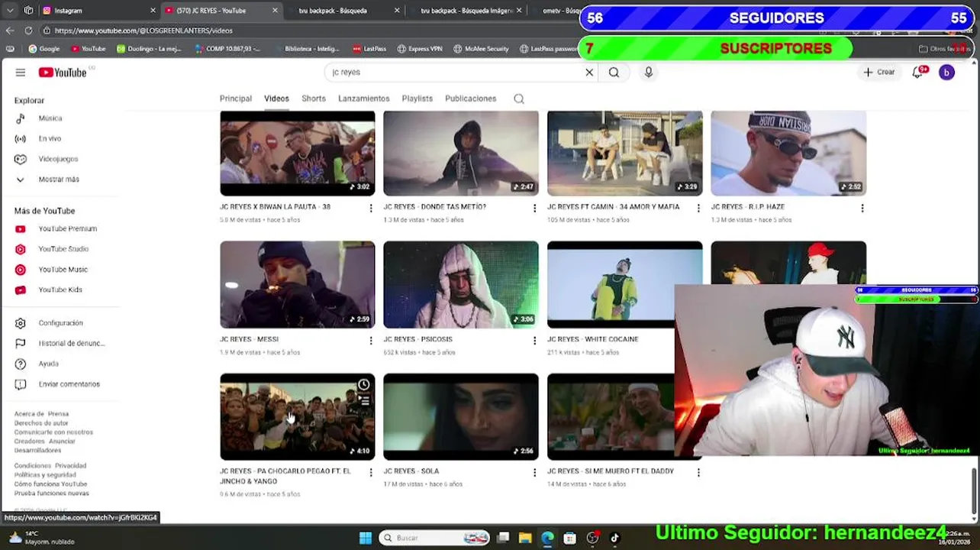
Task: Open options menu for 'SI ME MUERO FT EL DADDY'
Action: [x=698, y=472]
